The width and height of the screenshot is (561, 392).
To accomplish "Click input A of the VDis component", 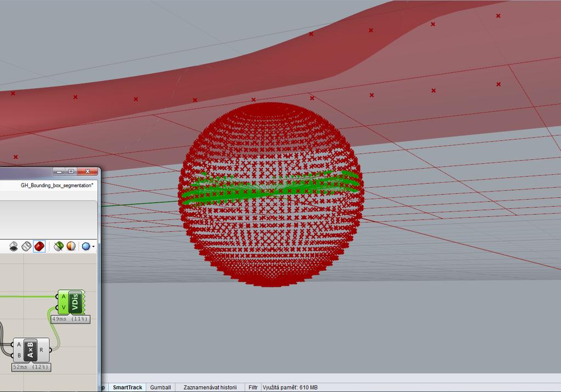I will [x=64, y=297].
